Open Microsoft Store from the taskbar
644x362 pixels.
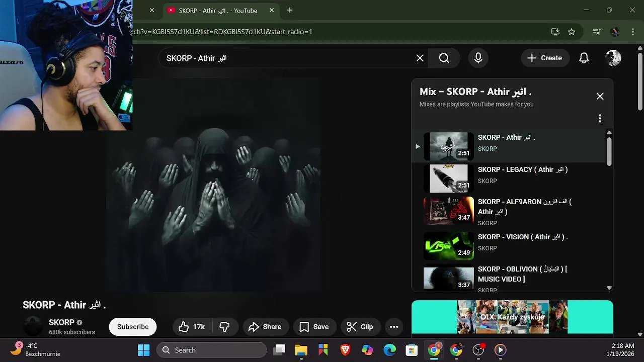pos(412,350)
